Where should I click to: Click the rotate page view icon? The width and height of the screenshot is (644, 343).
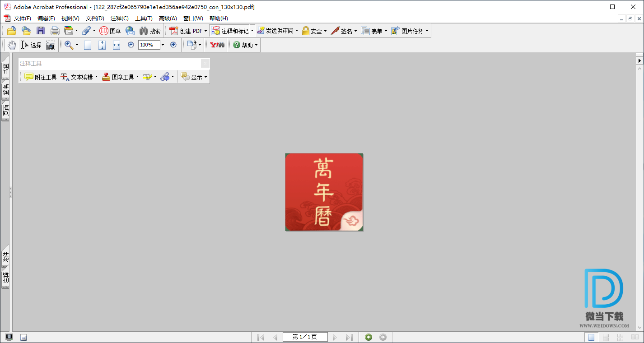point(192,45)
